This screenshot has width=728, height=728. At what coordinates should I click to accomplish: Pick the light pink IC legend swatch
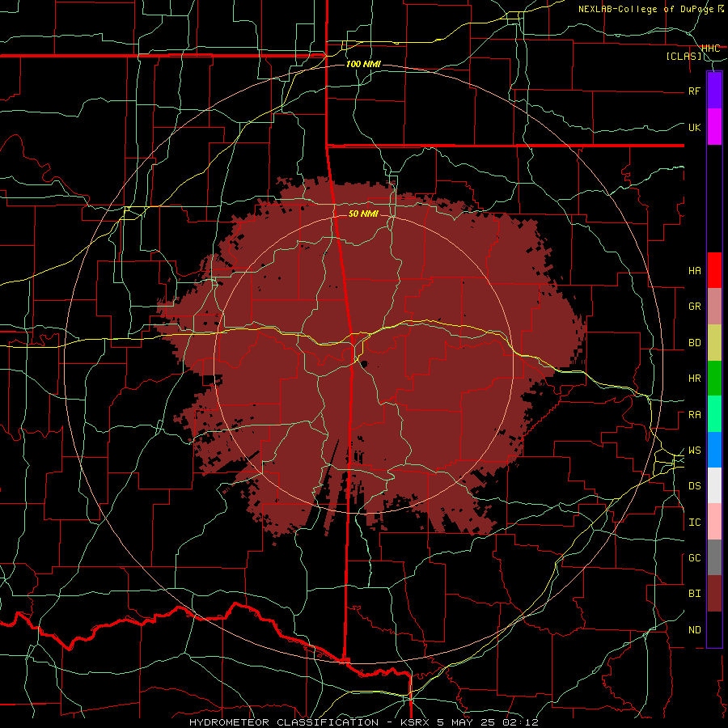point(714,522)
